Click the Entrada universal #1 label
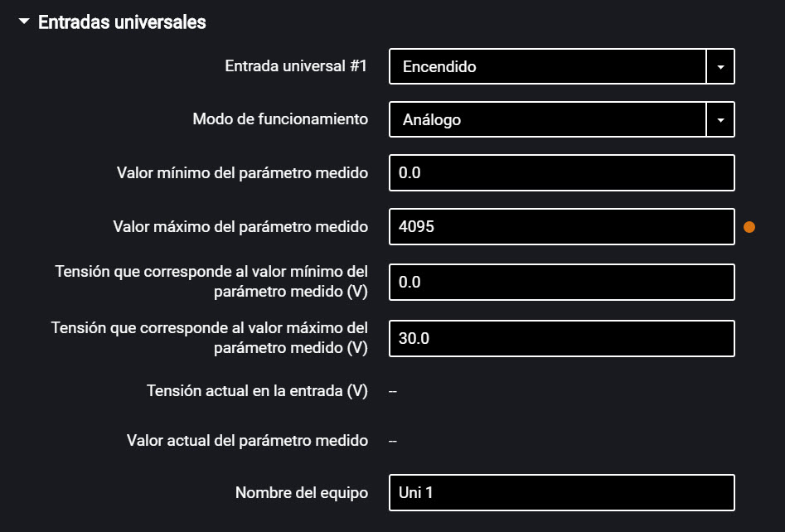 [296, 66]
